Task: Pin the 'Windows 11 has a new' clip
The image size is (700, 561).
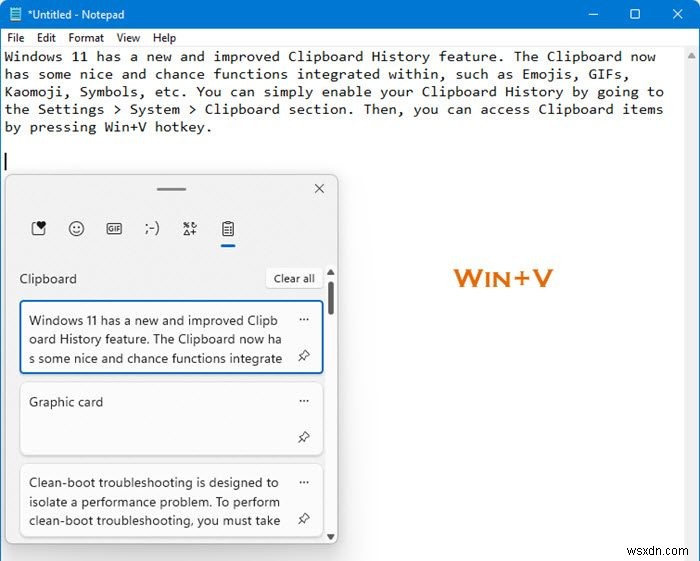Action: [x=304, y=356]
